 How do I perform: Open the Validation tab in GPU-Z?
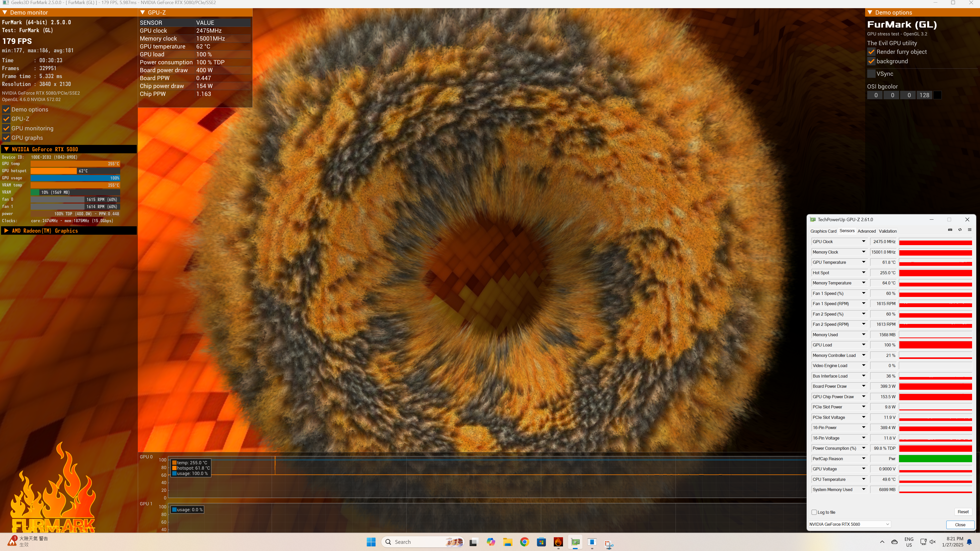click(x=888, y=231)
